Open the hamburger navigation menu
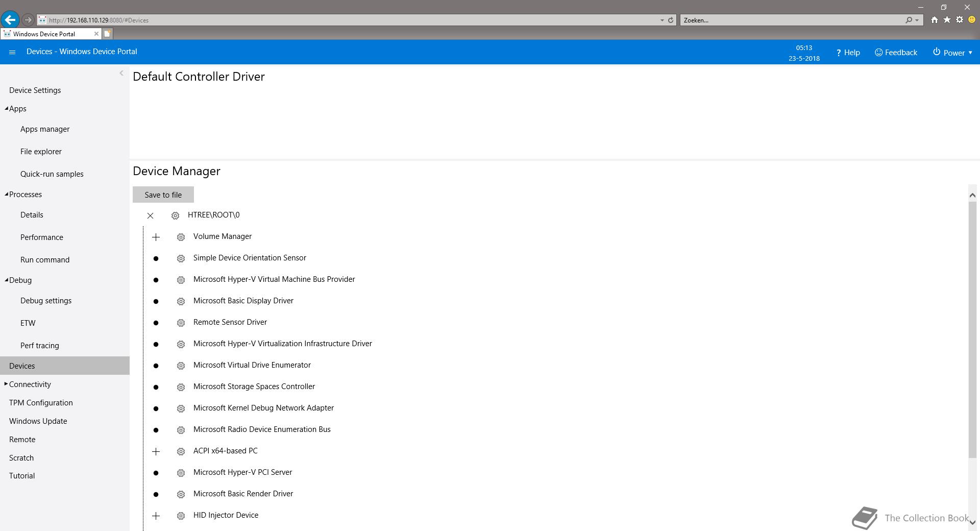 [x=12, y=52]
